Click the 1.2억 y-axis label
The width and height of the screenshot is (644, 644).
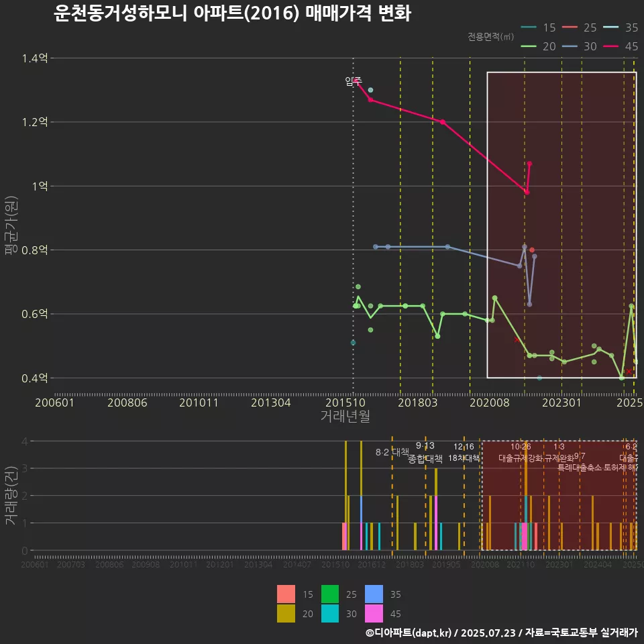point(35,122)
